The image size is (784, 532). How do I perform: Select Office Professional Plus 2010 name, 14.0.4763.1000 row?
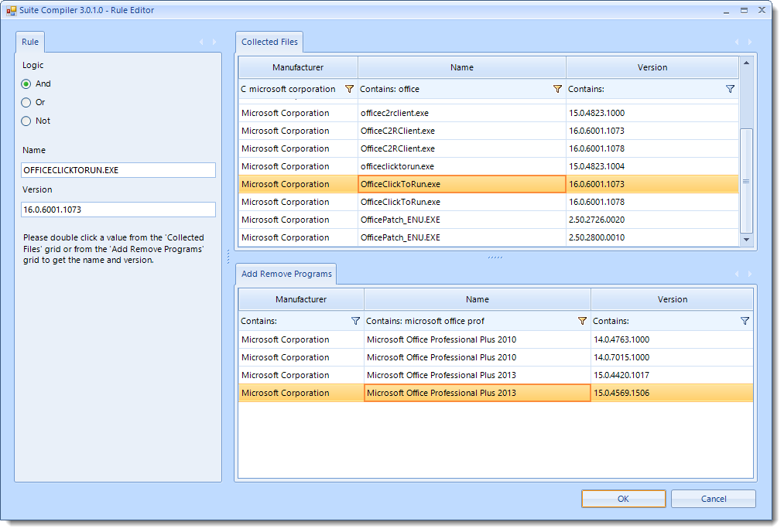point(478,339)
